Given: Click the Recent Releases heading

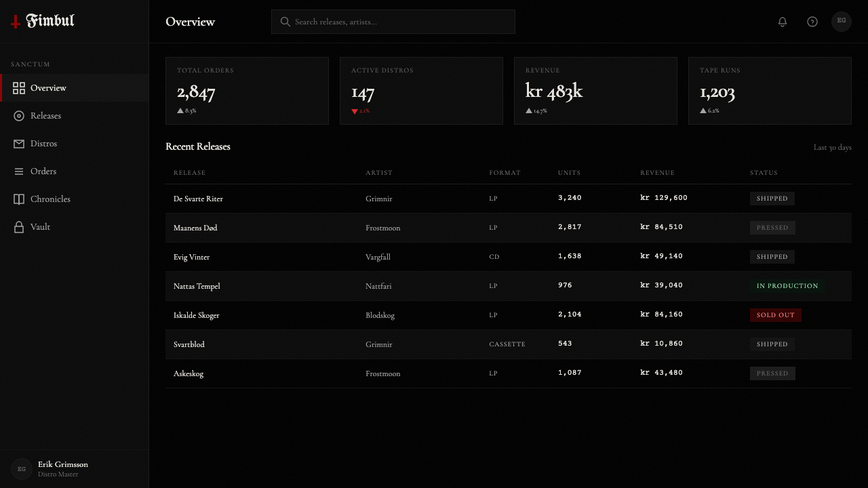Looking at the screenshot, I should coord(198,146).
